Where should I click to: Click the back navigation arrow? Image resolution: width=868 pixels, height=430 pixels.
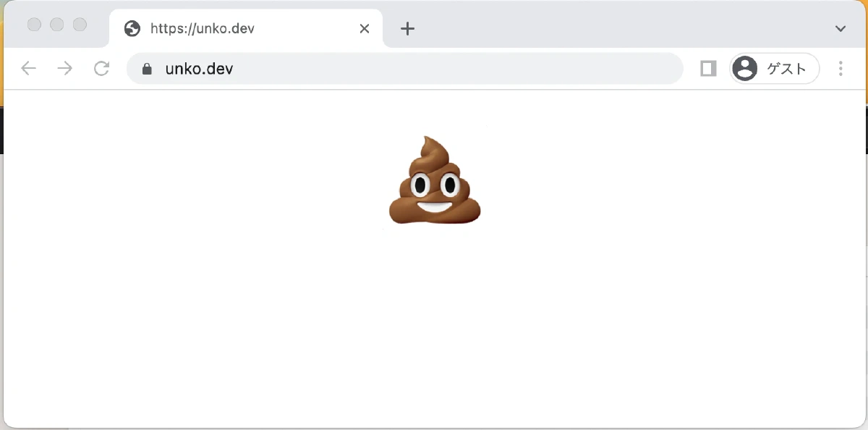point(28,68)
